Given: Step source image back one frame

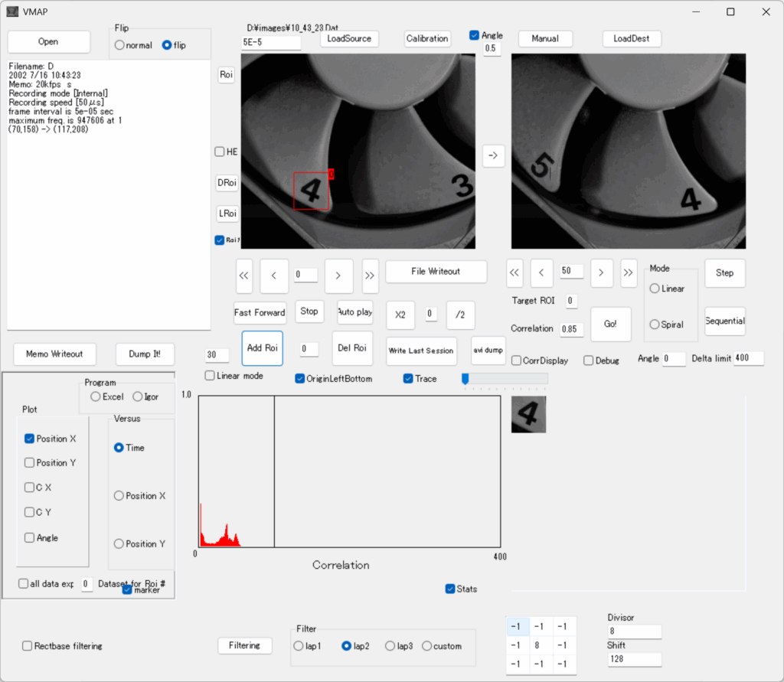Looking at the screenshot, I should click(274, 276).
